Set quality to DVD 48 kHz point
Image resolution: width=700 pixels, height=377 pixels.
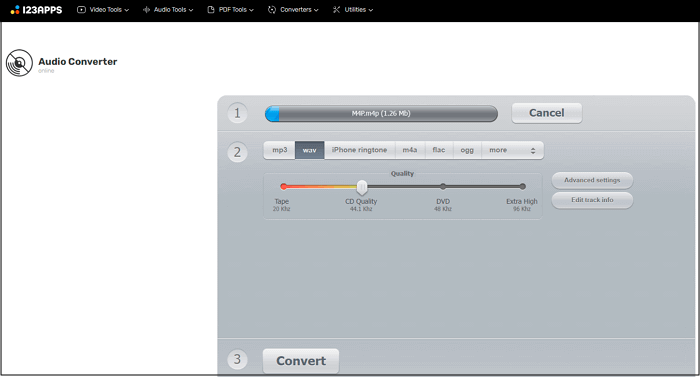[443, 186]
